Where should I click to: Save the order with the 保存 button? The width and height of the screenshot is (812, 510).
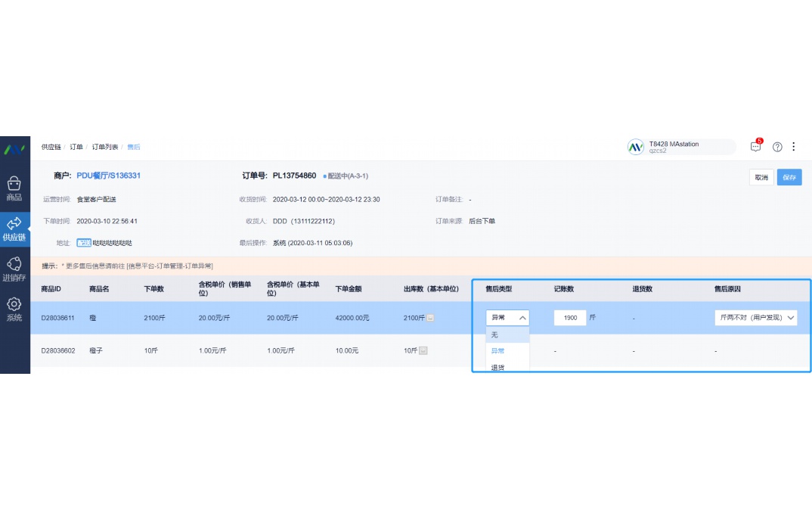click(789, 177)
